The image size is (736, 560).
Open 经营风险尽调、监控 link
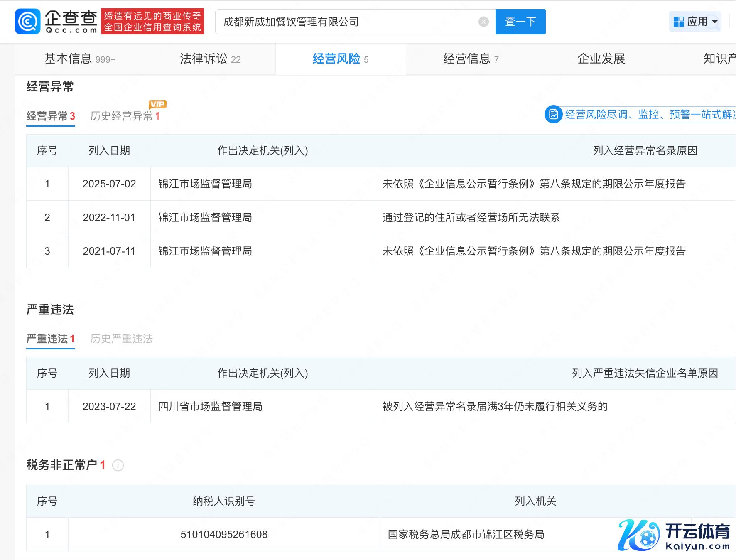pos(649,114)
